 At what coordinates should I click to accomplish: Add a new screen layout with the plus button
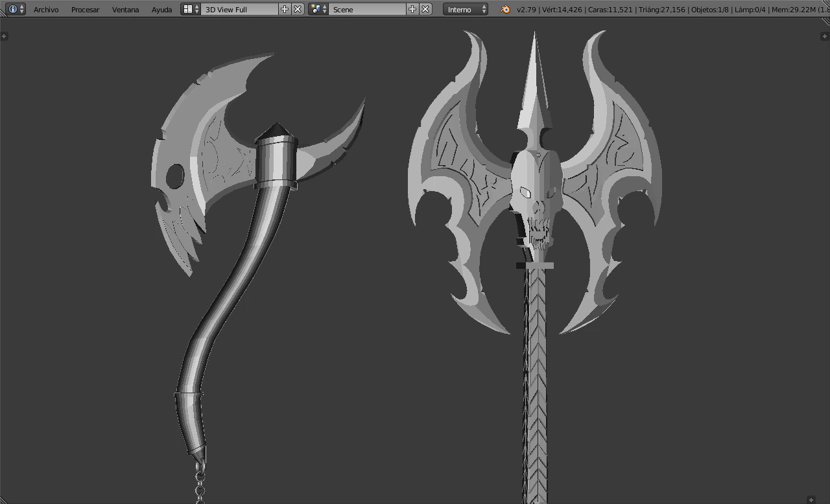[284, 9]
